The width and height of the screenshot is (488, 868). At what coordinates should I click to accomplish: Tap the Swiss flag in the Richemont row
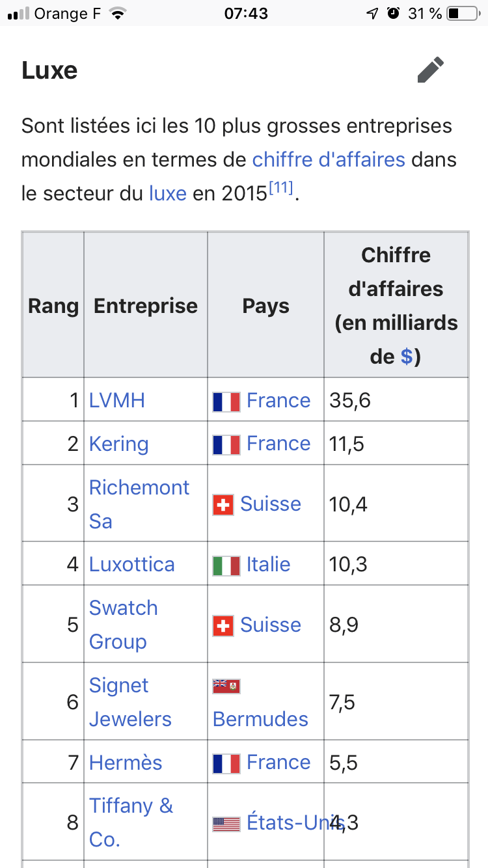pos(223,504)
